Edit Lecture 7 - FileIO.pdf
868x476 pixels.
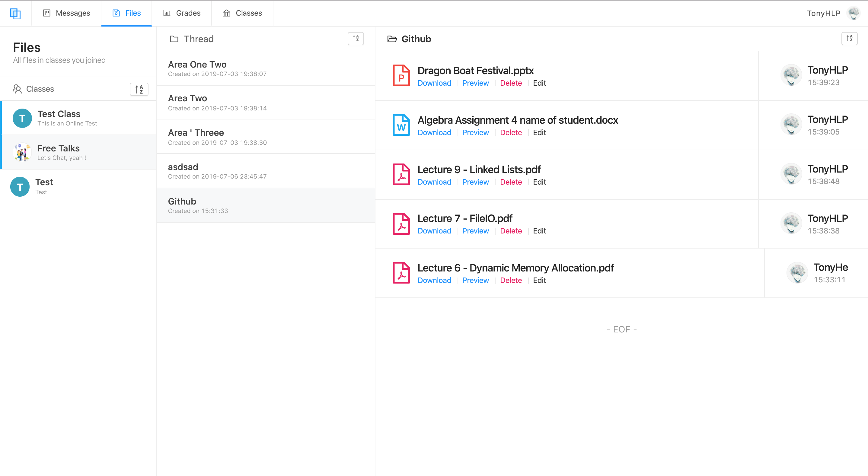(539, 231)
